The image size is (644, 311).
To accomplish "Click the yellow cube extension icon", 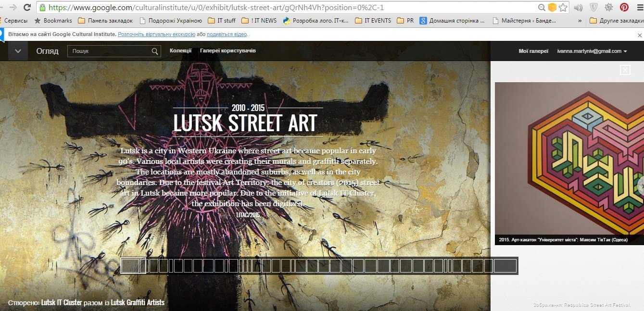I will coord(552,8).
